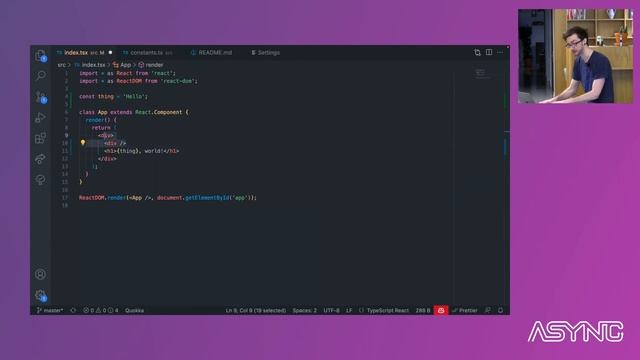
Task: Click the unsaved dot on index.tsx tab
Action: point(110,52)
